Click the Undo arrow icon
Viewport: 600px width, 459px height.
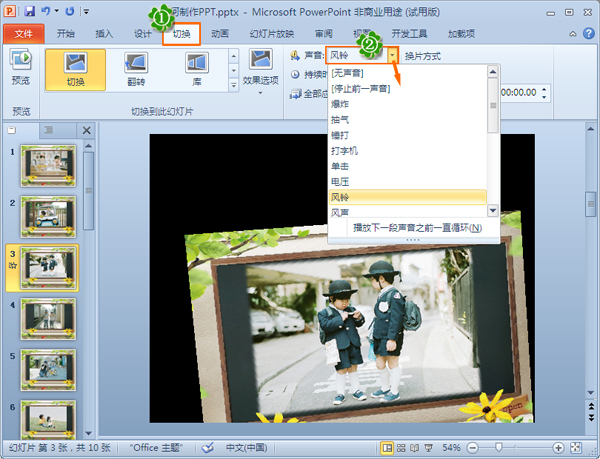(x=46, y=11)
